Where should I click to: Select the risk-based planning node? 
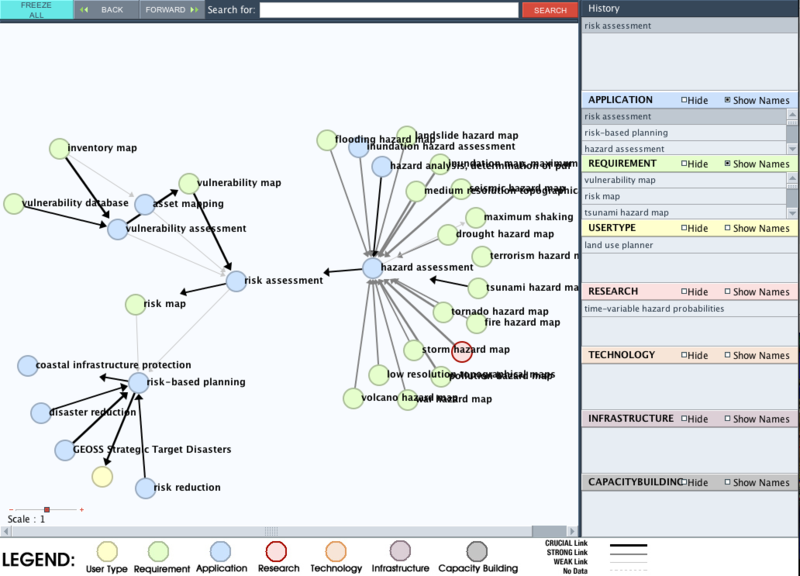[138, 382]
